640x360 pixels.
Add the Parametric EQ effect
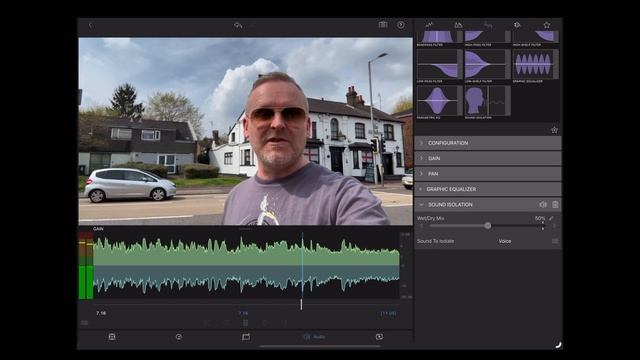coord(439,102)
